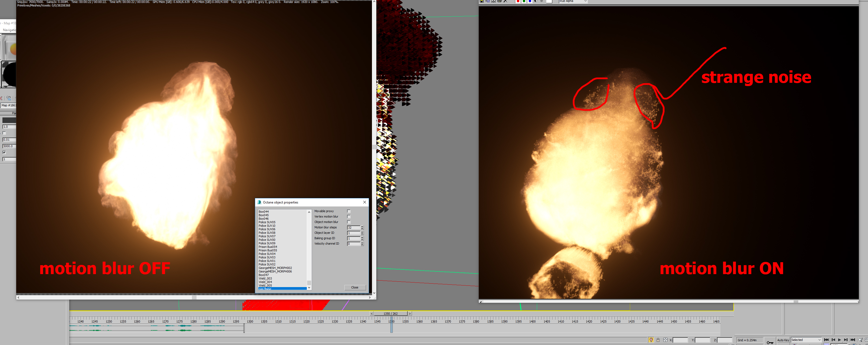Enable the blue channel in frame buffer

click(530, 1)
